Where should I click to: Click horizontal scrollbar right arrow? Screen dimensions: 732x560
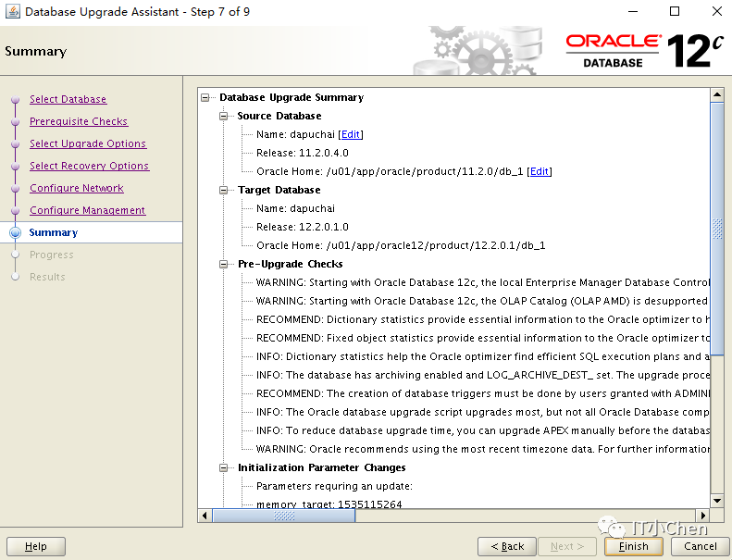703,516
